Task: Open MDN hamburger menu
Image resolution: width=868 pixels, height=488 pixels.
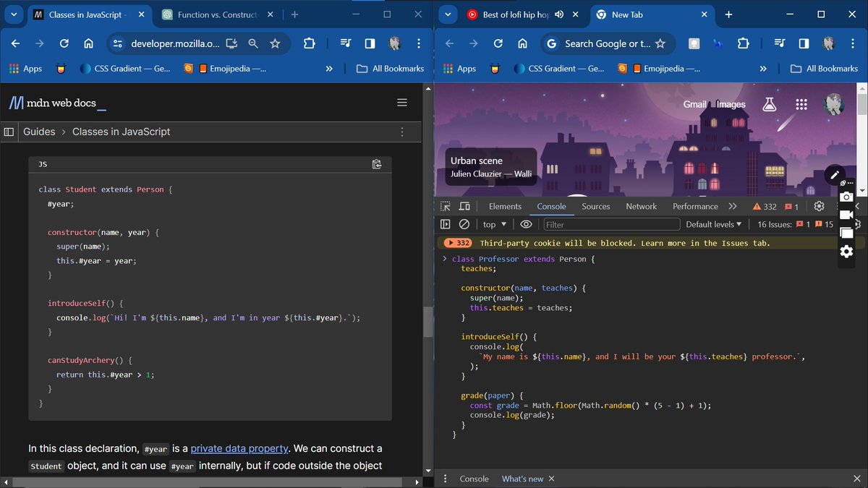Action: [x=402, y=103]
